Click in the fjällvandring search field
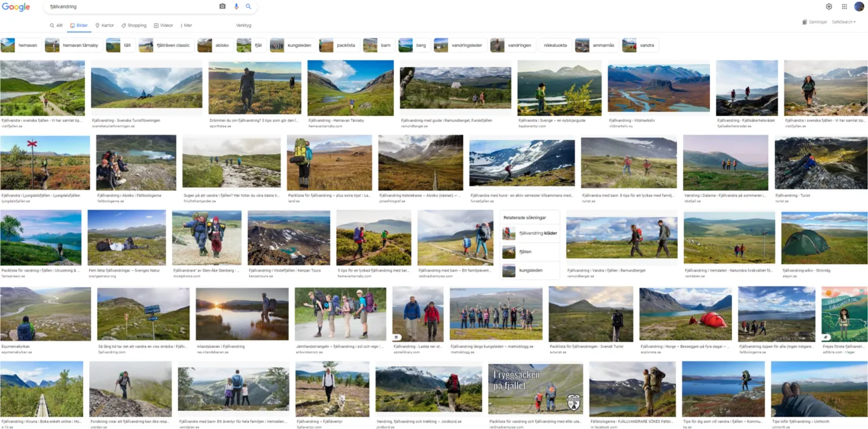Screen dimensions: 868x429 pos(127,7)
